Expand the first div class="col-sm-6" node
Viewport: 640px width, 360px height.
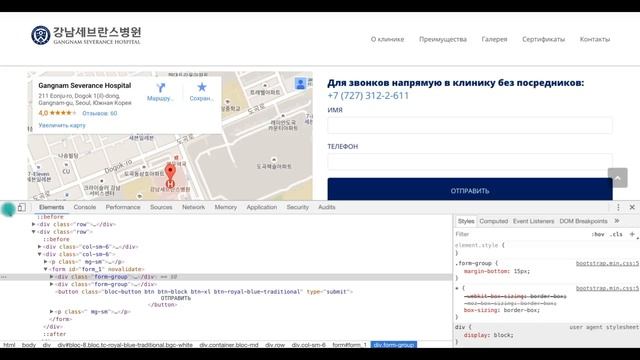[x=40, y=247]
